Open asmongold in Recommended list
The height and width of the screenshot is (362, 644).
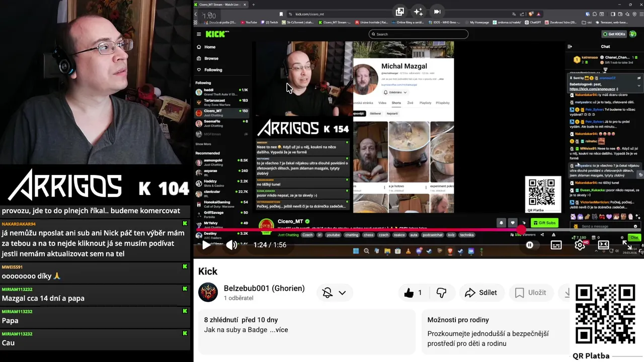(x=222, y=162)
